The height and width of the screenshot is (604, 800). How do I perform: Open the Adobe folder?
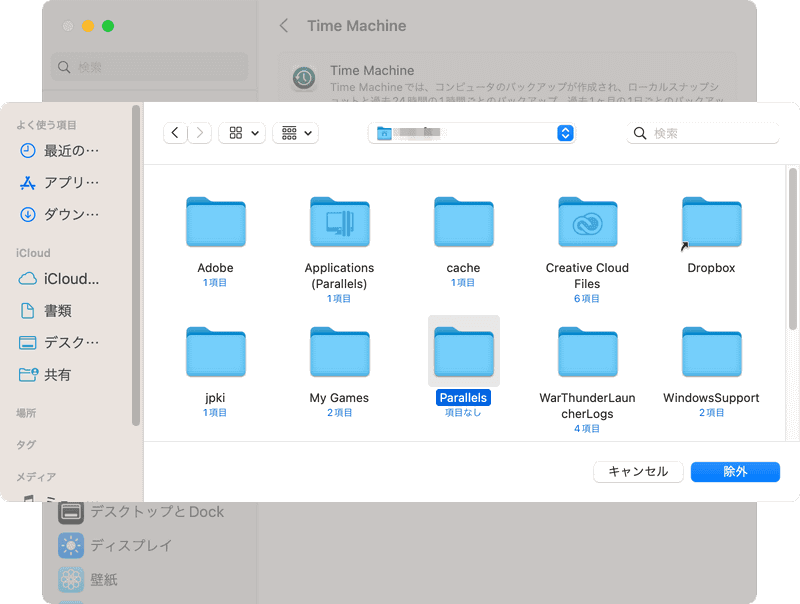pos(216,222)
